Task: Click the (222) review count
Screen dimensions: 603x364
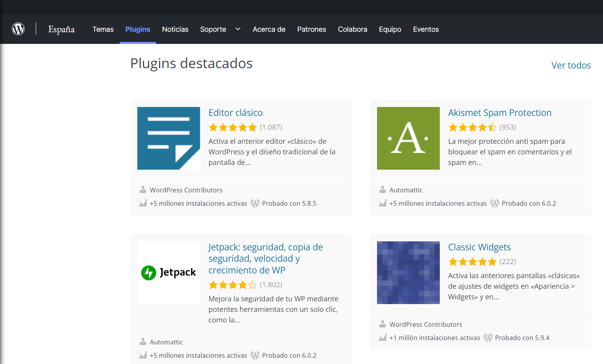Action: pos(508,262)
